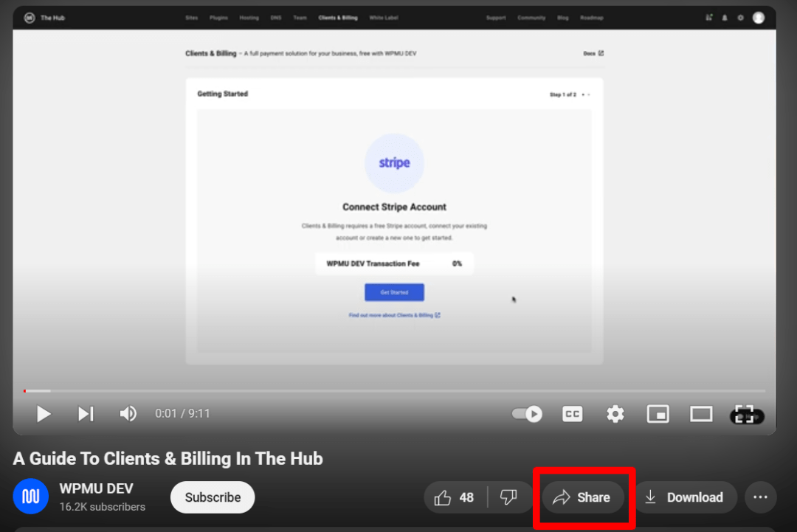Enter full screen mode
Viewport: 797px width, 532px height.
pos(744,414)
